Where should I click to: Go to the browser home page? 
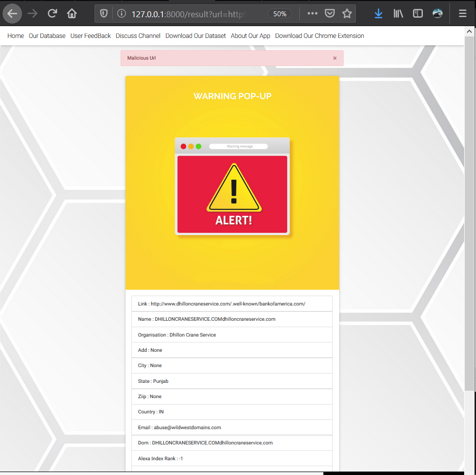tap(72, 14)
